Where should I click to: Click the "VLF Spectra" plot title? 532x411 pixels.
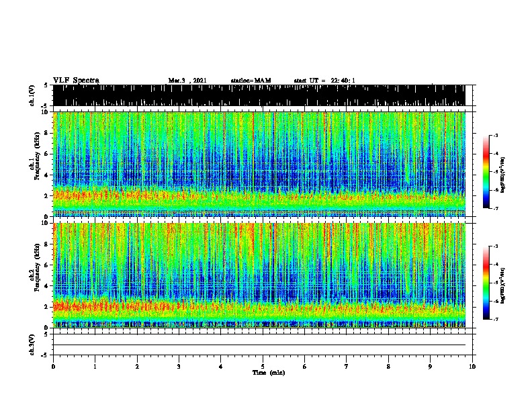click(76, 81)
